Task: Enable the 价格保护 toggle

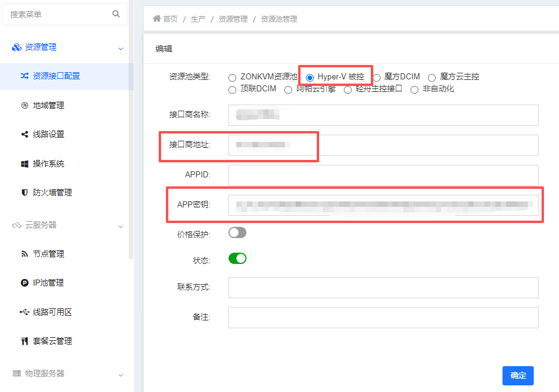Action: click(x=237, y=232)
